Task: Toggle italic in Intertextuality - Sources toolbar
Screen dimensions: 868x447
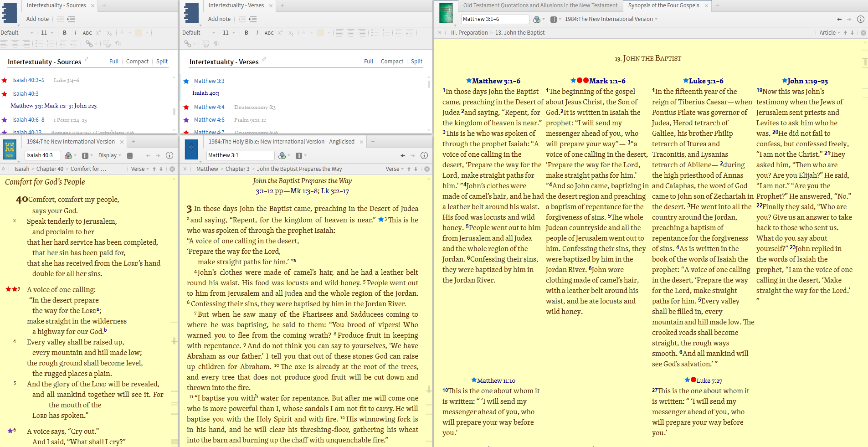Action: point(75,33)
